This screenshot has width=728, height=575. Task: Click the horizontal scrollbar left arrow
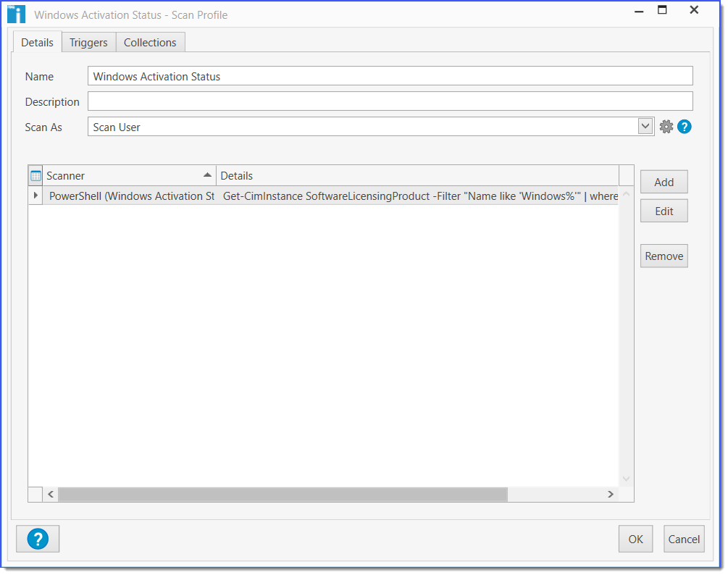(x=51, y=494)
